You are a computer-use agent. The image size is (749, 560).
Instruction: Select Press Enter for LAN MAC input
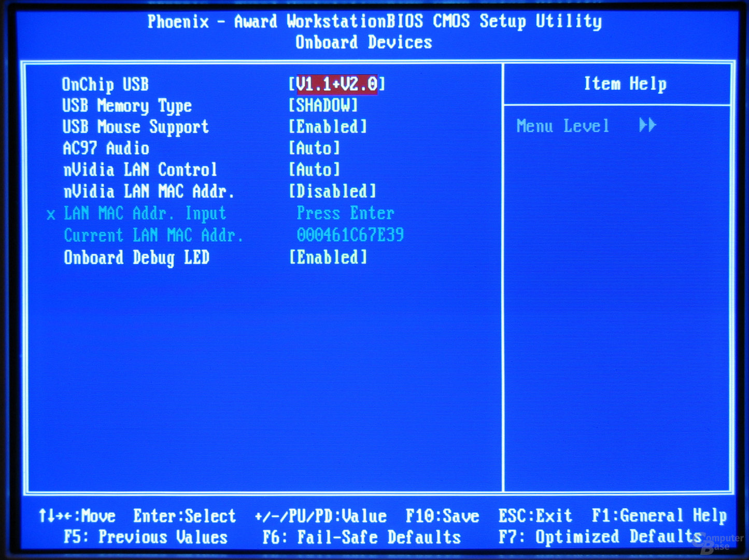pyautogui.click(x=345, y=213)
